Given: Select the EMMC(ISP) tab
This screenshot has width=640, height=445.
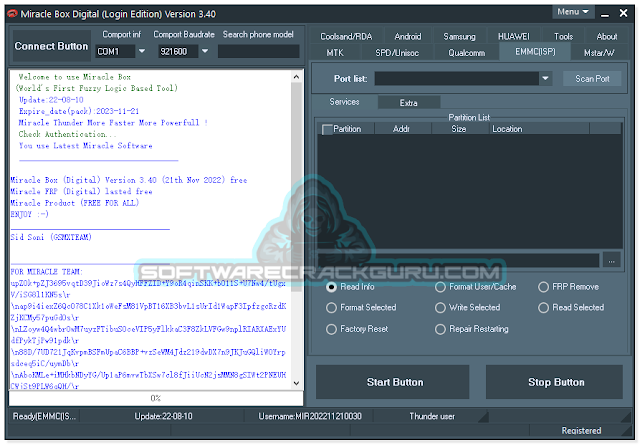Looking at the screenshot, I should tap(535, 52).
